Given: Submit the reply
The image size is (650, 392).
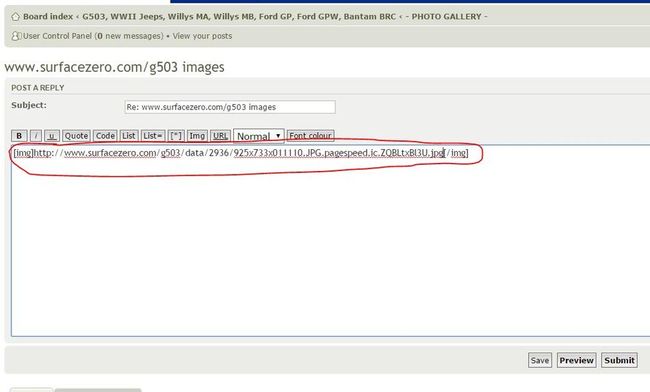Looking at the screenshot, I should tap(619, 360).
